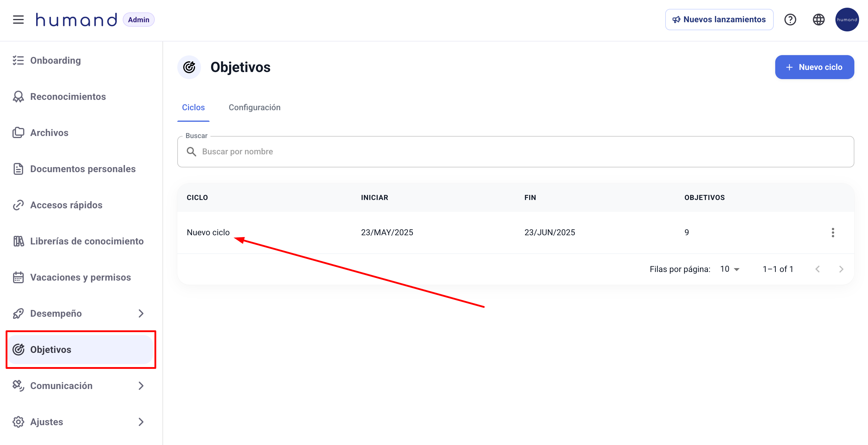Click the Accesos rápidos link icon
Screen dimensions: 868x445
[x=18, y=205]
